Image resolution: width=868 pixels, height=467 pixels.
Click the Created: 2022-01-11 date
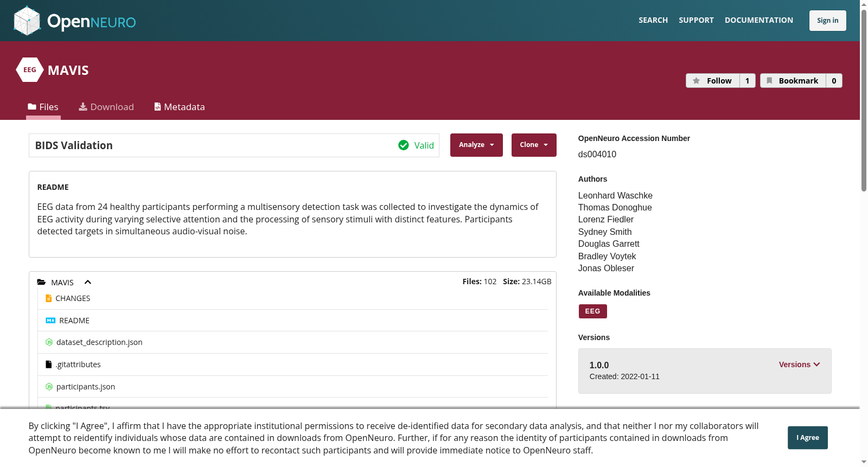(x=624, y=376)
